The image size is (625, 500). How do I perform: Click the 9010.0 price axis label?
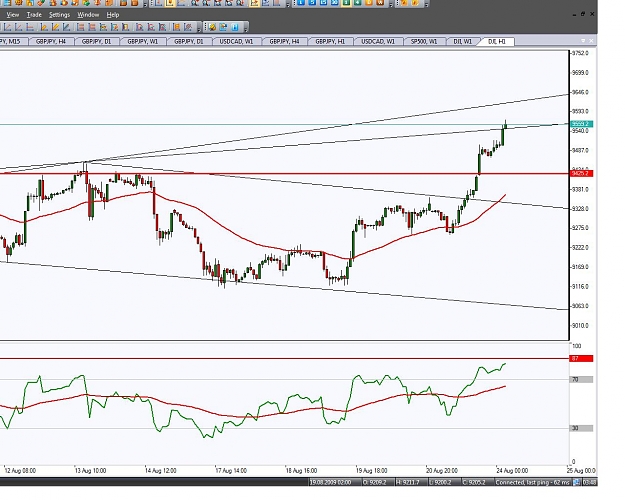580,326
